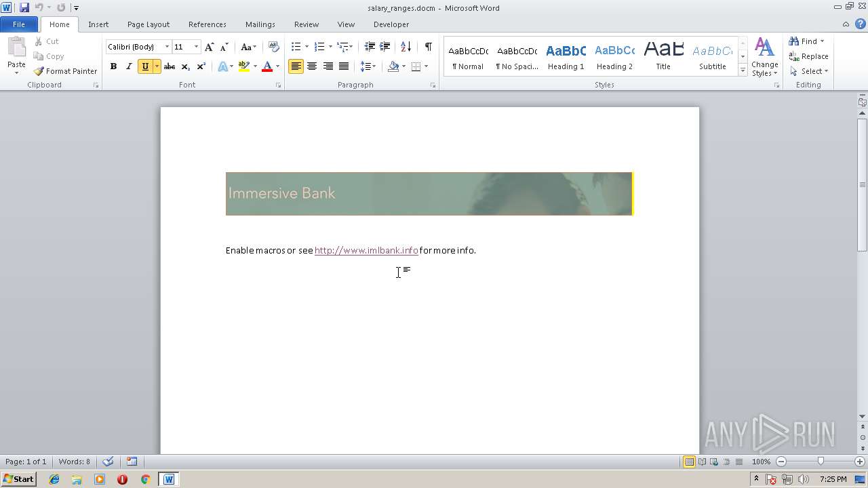This screenshot has width=868, height=488.
Task: Click Undo in quick access toolbar
Action: click(39, 7)
